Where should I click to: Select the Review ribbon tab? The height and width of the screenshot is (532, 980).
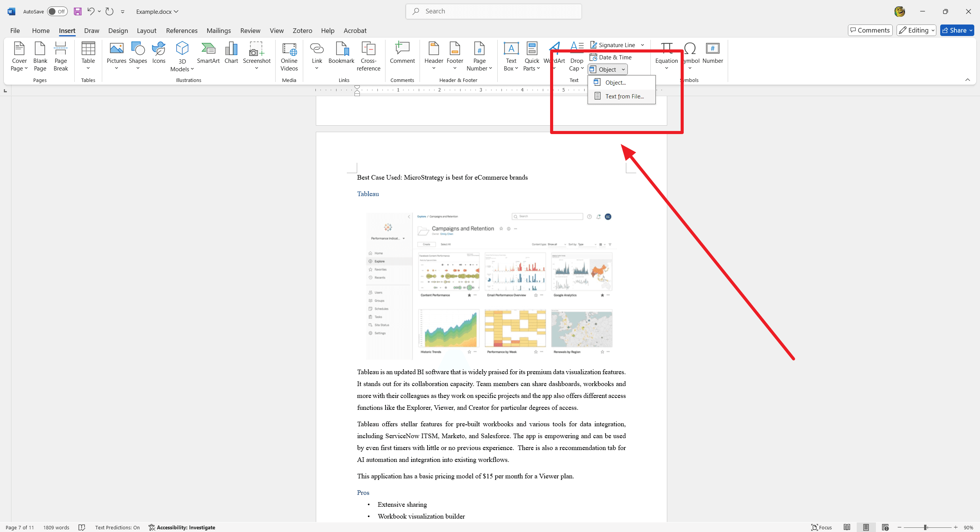(250, 30)
